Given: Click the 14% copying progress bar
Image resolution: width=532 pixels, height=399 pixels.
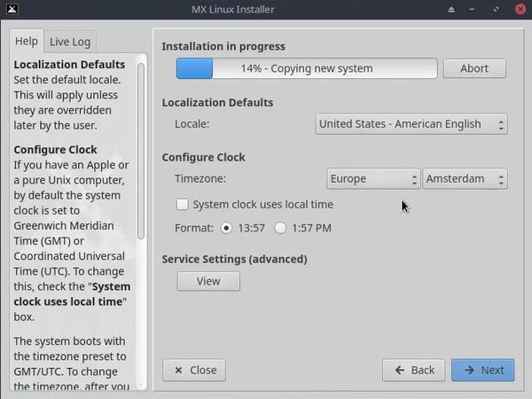Looking at the screenshot, I should (307, 68).
